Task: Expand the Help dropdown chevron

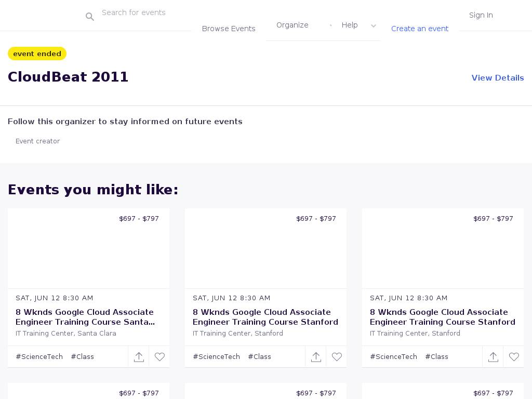Action: tap(373, 25)
